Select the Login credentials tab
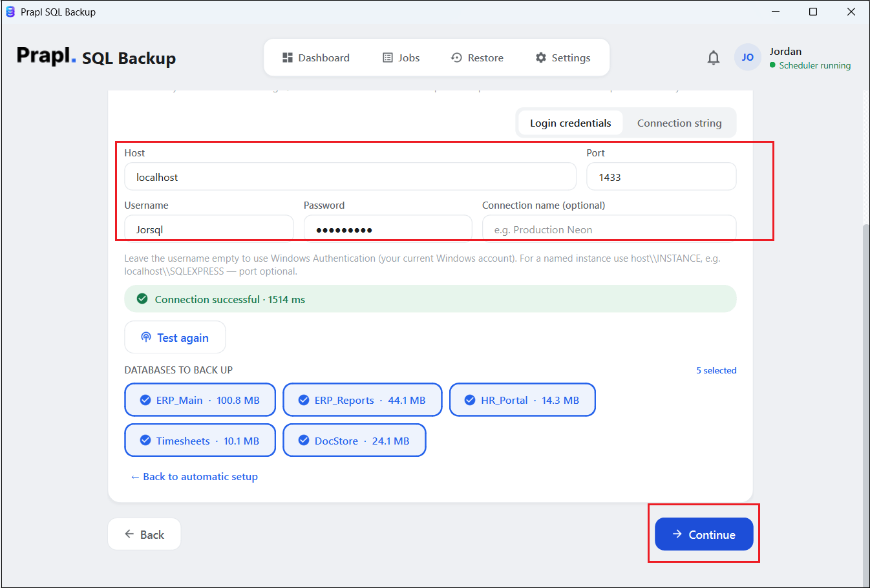870x588 pixels. coord(570,123)
